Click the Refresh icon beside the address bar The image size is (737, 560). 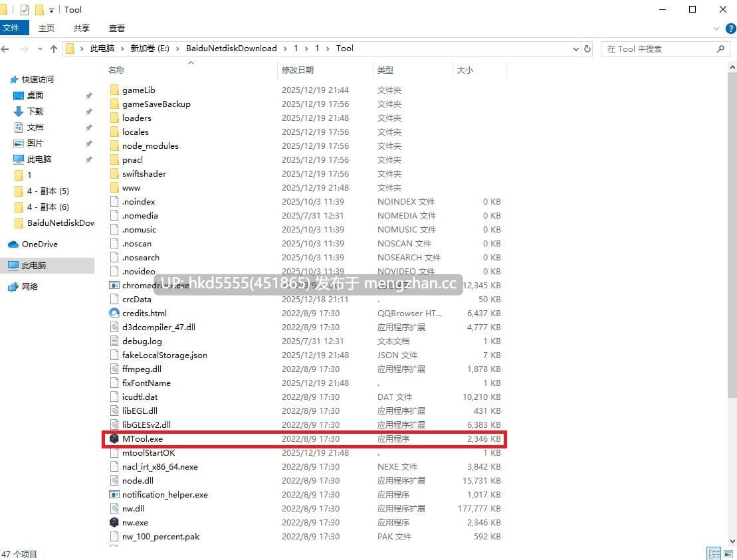coord(587,49)
